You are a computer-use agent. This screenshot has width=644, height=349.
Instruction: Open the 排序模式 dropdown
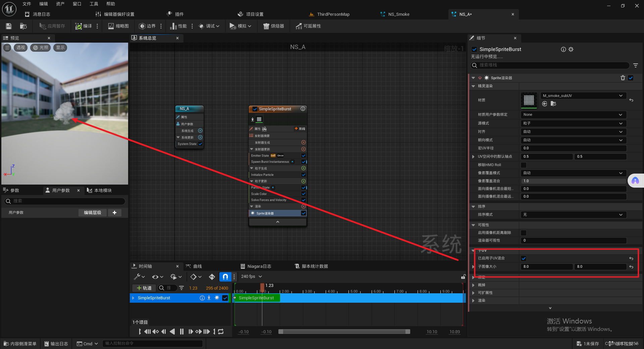click(x=574, y=215)
